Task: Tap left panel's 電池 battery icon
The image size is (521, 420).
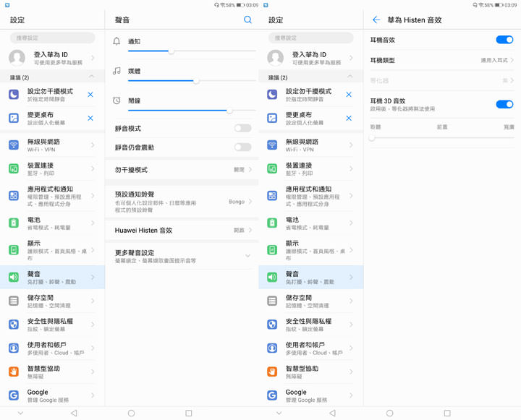Action: 14,223
